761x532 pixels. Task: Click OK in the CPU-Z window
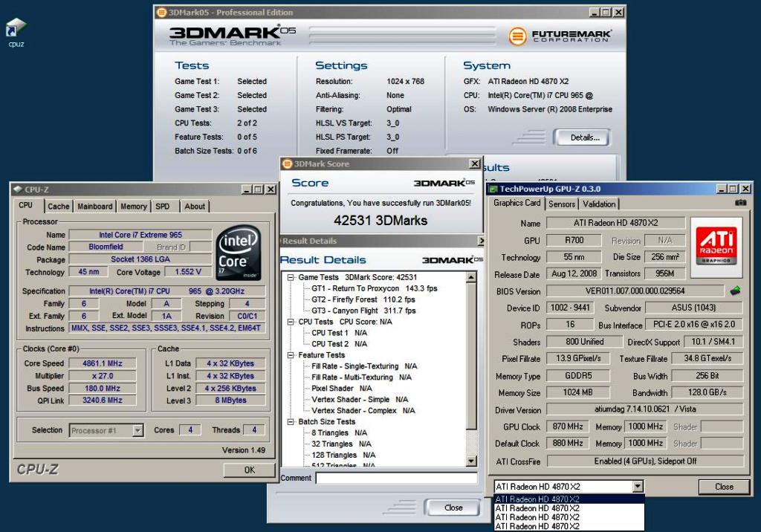coord(250,470)
